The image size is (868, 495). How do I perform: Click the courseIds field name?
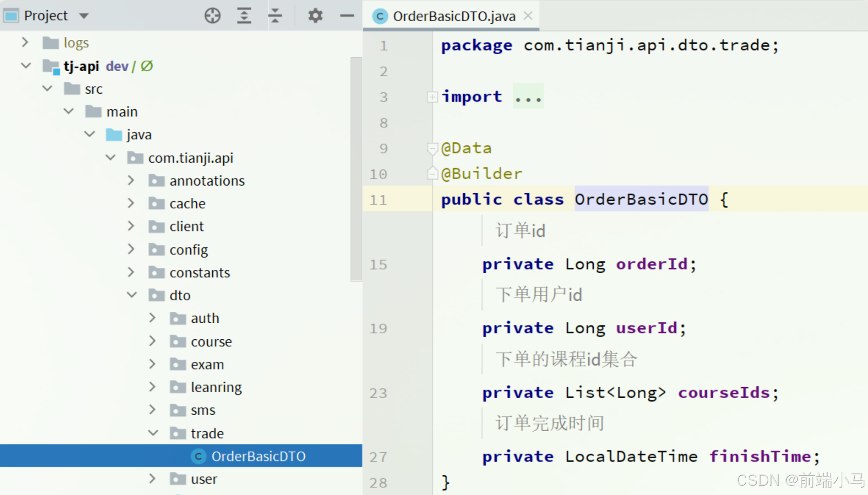(x=724, y=393)
